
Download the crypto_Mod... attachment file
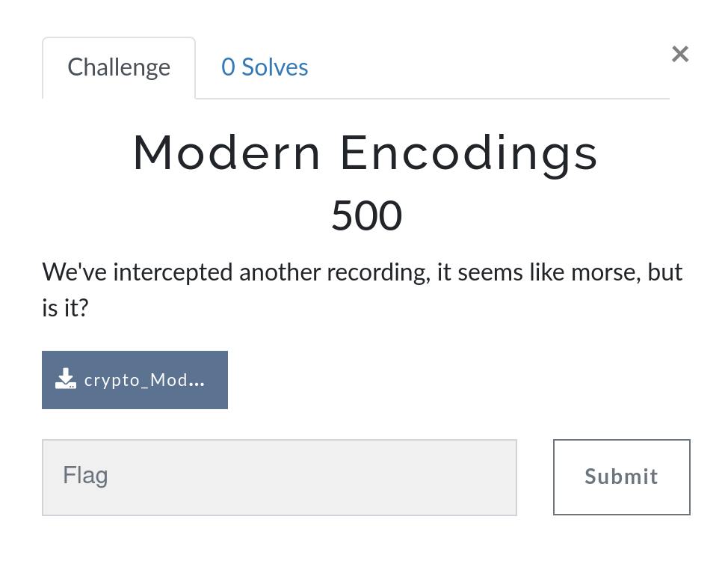[x=135, y=380]
